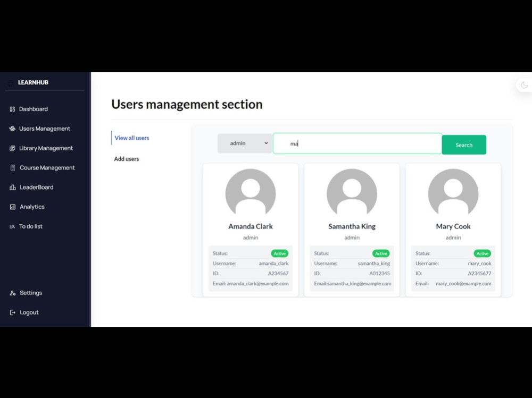Click Samantha King's avatar picture
Viewport: 532px width, 398px height.
coord(352,192)
